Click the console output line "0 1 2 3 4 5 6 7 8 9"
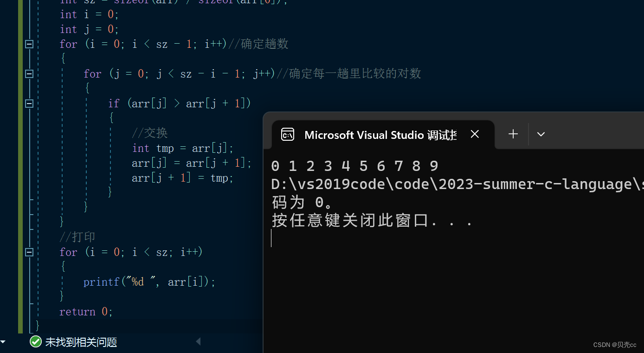Image resolution: width=644 pixels, height=353 pixels. [354, 166]
